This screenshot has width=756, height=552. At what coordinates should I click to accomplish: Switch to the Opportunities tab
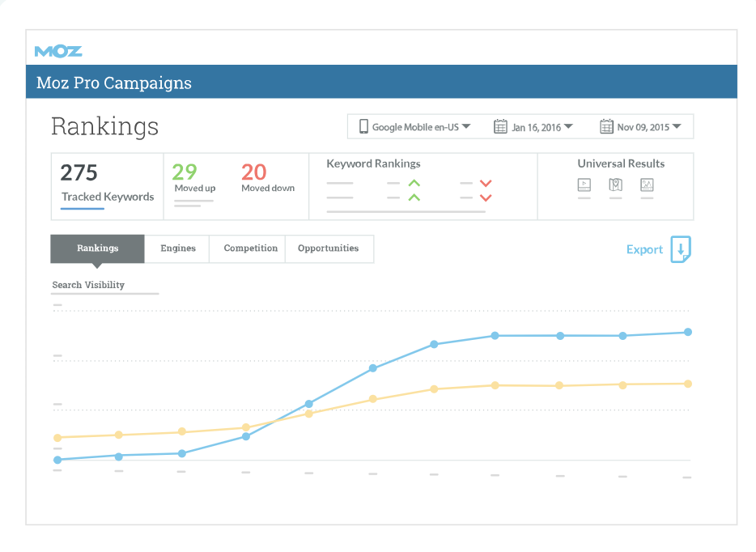pos(329,248)
